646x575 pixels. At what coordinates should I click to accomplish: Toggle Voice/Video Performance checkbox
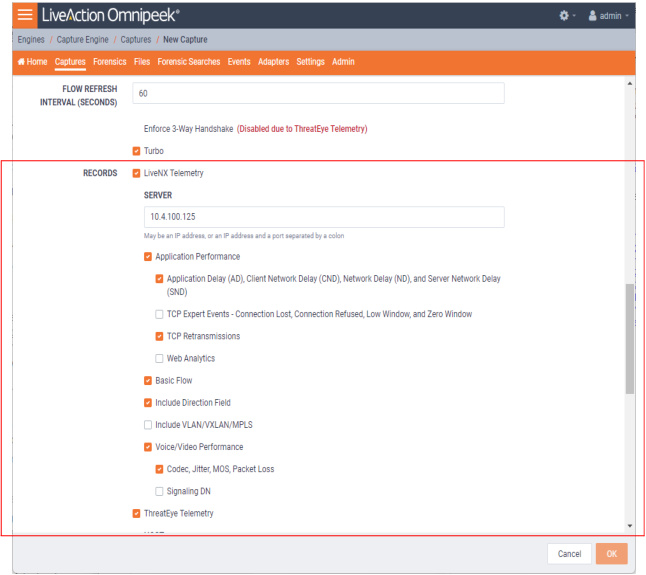point(148,447)
